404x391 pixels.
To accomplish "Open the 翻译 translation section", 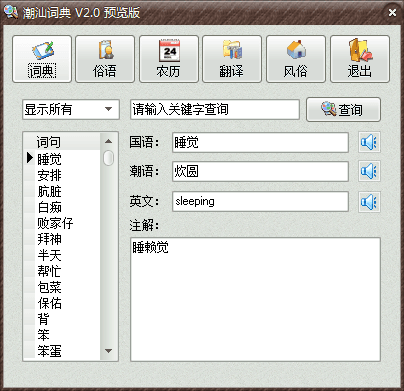I will [232, 59].
